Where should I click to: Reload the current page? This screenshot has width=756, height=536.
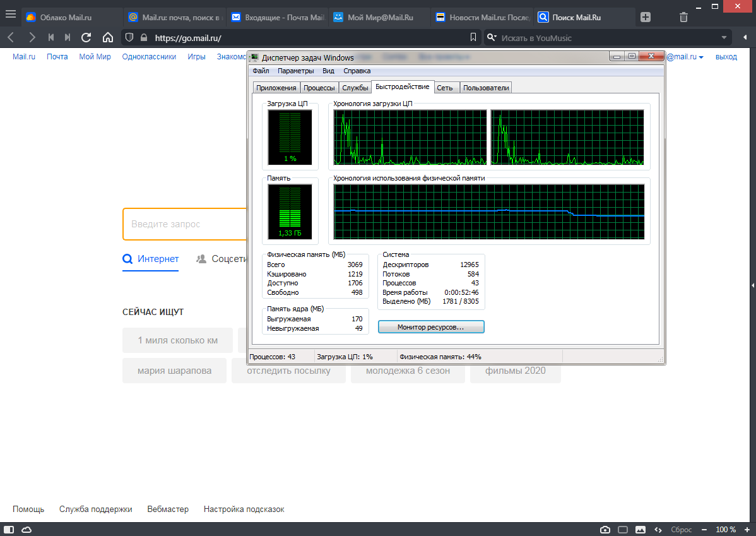pyautogui.click(x=86, y=38)
